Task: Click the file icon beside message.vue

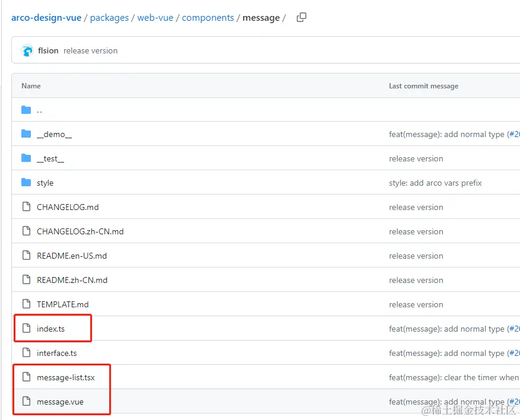Action: [x=26, y=401]
